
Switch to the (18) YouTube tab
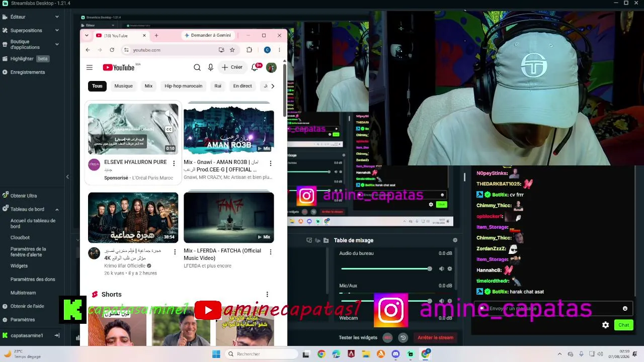coord(121,36)
